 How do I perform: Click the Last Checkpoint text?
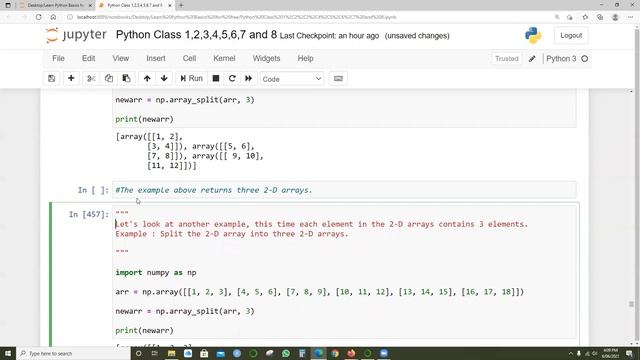[x=329, y=36]
